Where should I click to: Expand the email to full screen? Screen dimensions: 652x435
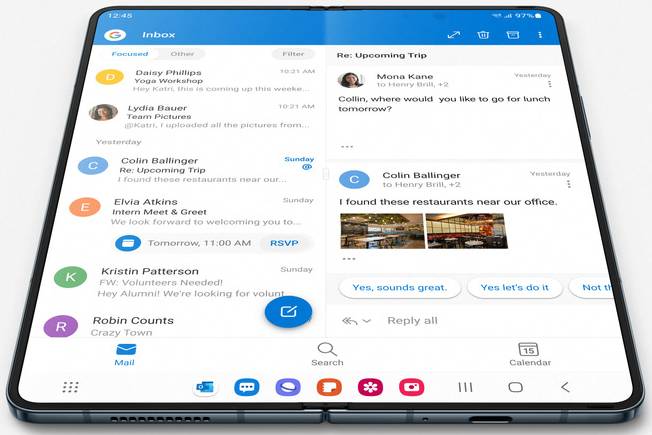pos(453,35)
